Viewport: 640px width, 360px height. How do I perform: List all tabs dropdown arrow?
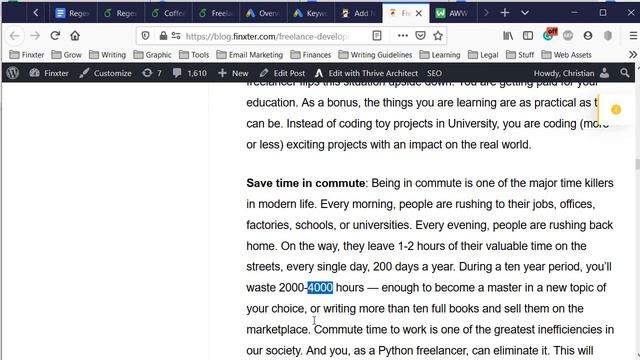(525, 13)
